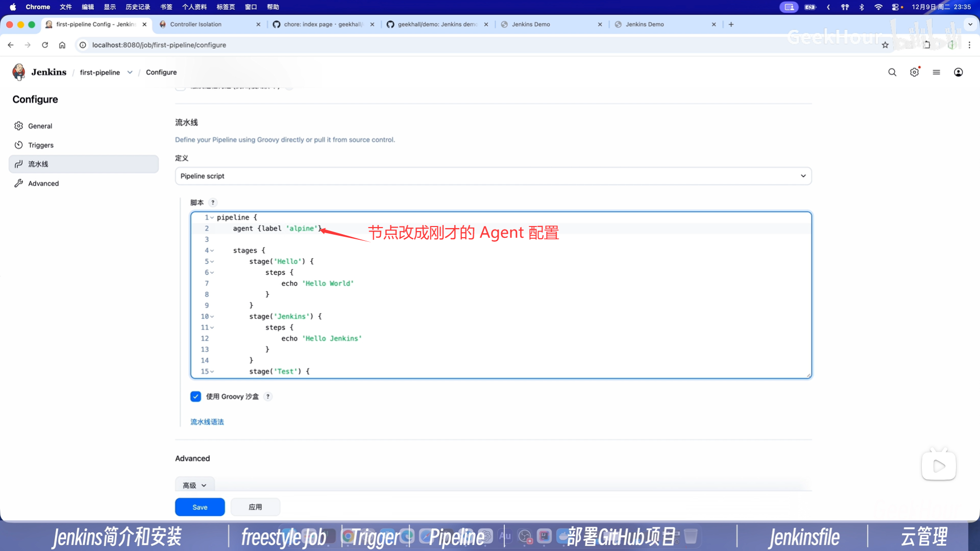Reload the page in Chrome
The height and width of the screenshot is (551, 980).
[x=45, y=45]
